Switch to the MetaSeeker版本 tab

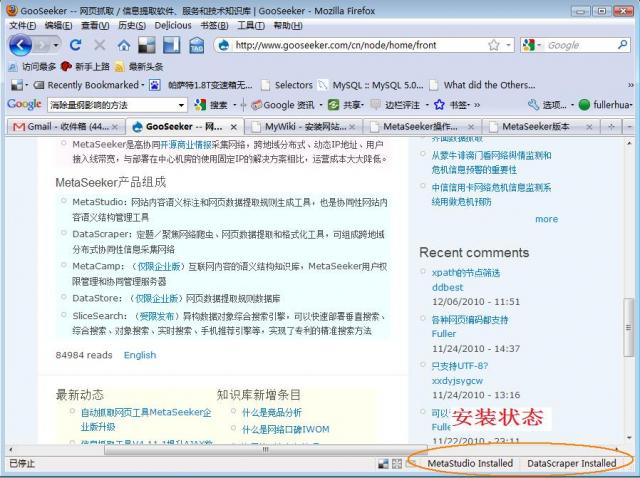pos(541,127)
